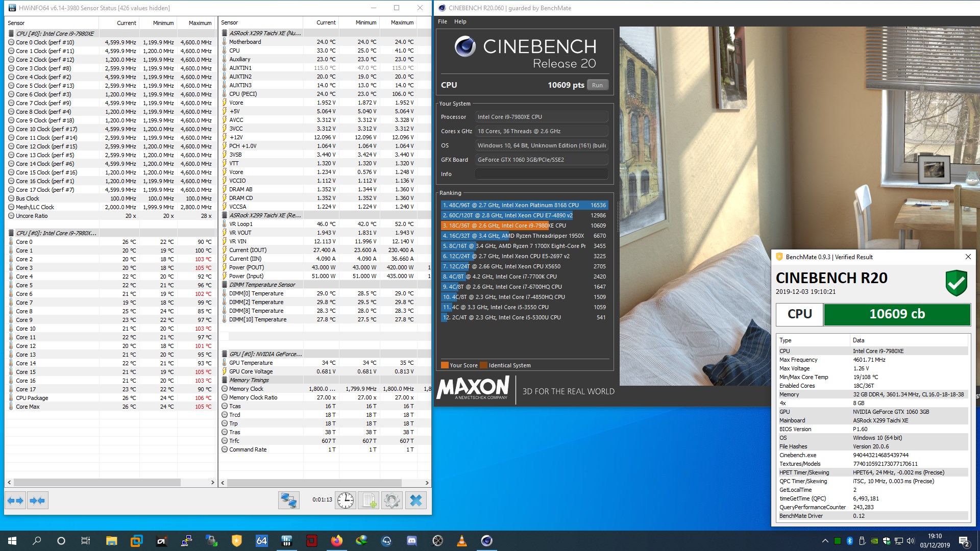Click the taskbar clock 19:10
This screenshot has height=551, width=980.
[x=935, y=541]
